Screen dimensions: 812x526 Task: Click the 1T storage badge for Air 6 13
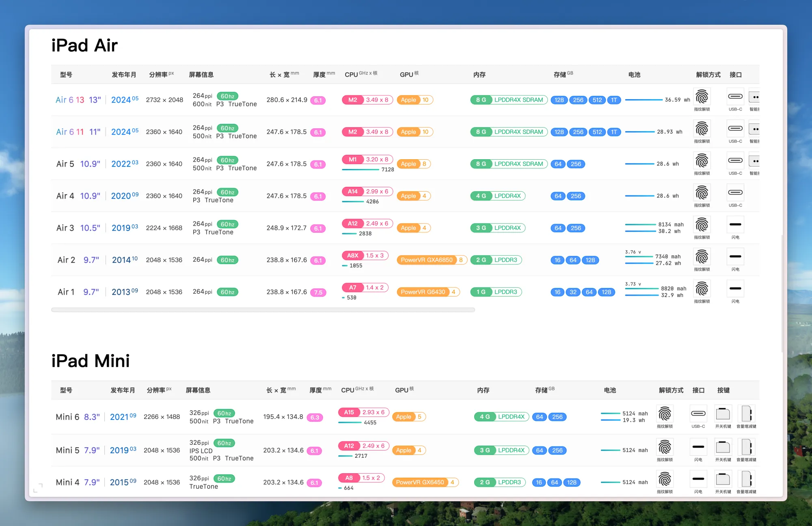(x=614, y=100)
